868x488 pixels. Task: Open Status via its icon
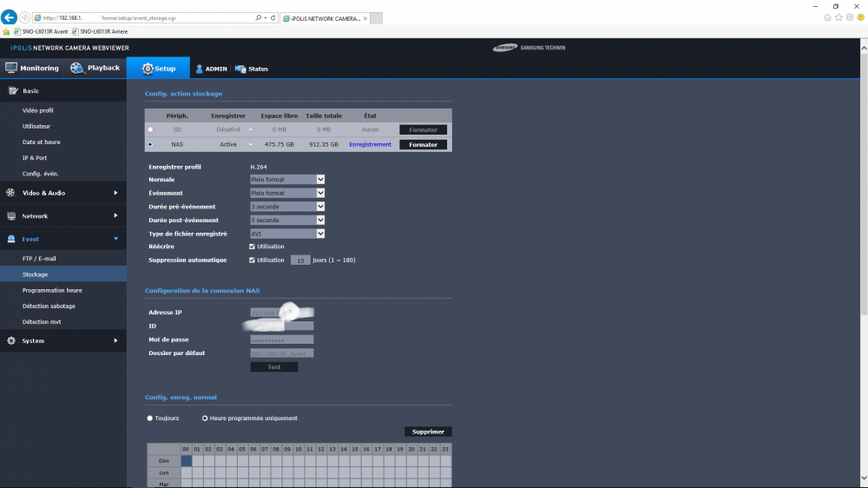240,69
